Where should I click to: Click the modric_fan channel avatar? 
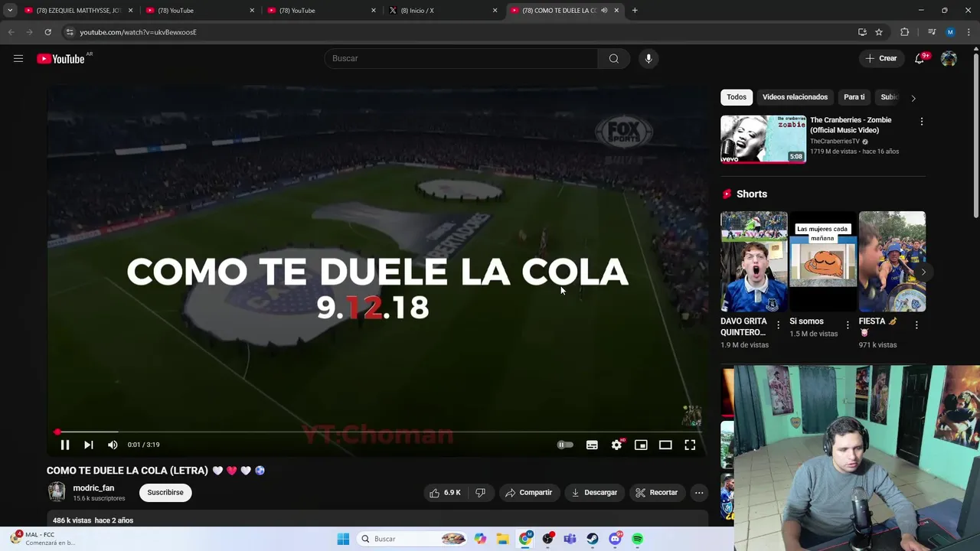(x=57, y=492)
